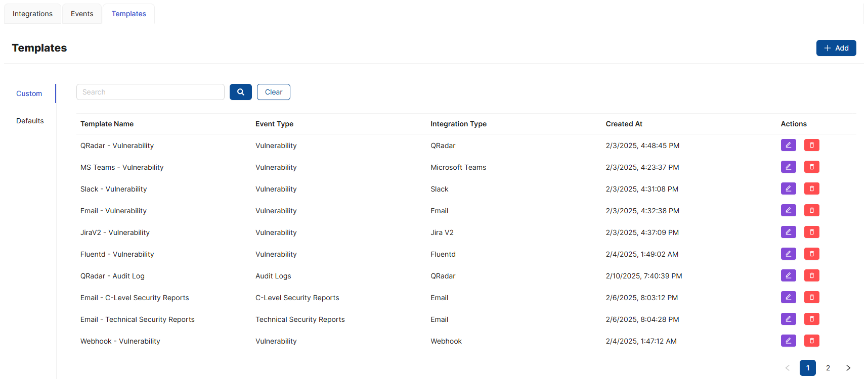Edit the QRadar - Vulnerability template
868x379 pixels.
[x=788, y=146]
